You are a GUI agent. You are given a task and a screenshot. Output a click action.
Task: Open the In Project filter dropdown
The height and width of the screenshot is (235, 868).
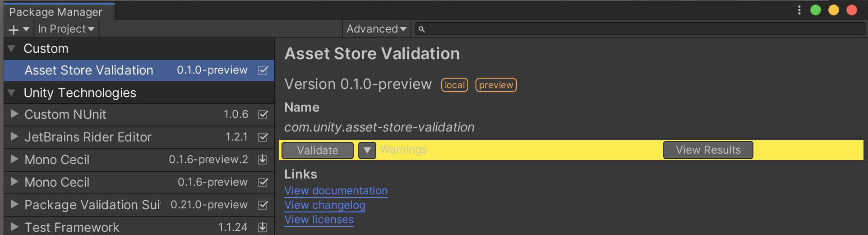tap(66, 29)
